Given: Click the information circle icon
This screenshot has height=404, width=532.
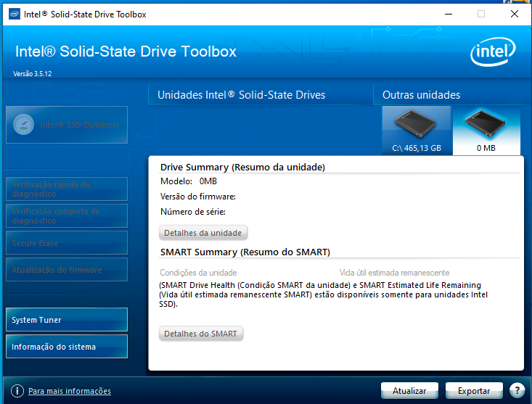Looking at the screenshot, I should point(17,391).
